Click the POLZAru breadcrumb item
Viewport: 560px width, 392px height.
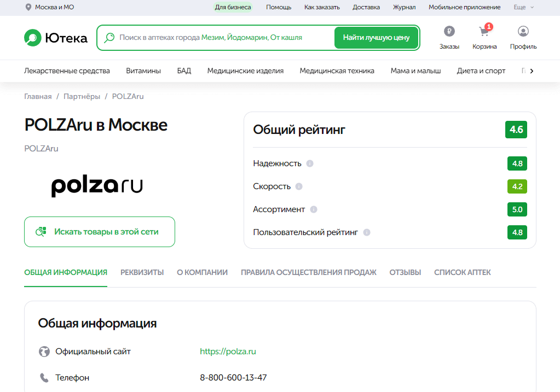pos(128,97)
